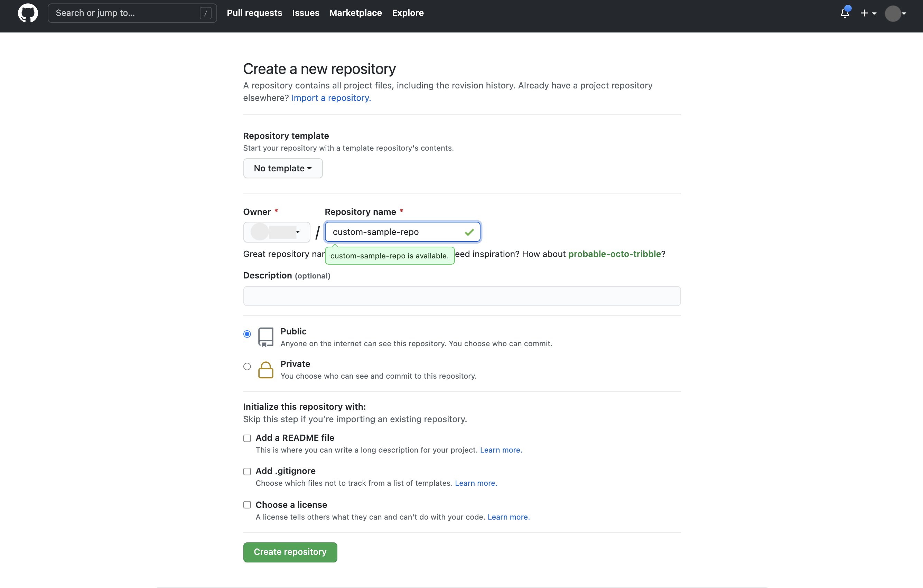Viewport: 923px width, 588px height.
Task: Click the private lock icon
Action: [x=265, y=369]
